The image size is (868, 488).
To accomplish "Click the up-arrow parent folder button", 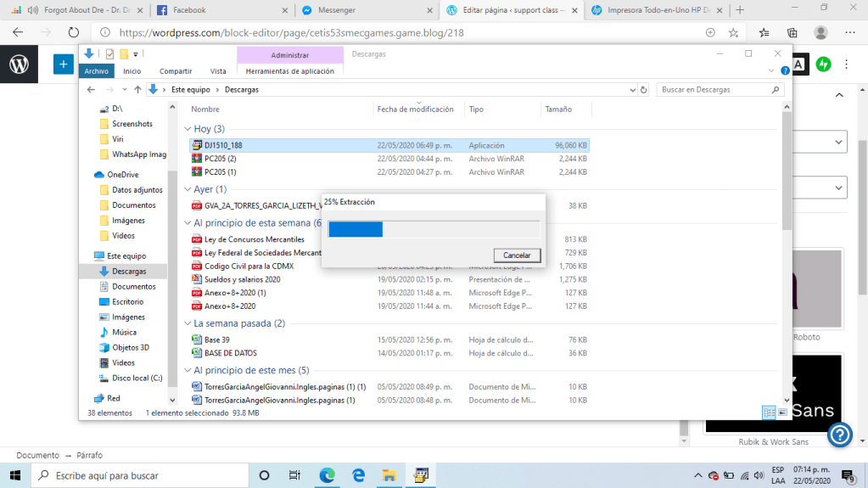I will [x=137, y=89].
